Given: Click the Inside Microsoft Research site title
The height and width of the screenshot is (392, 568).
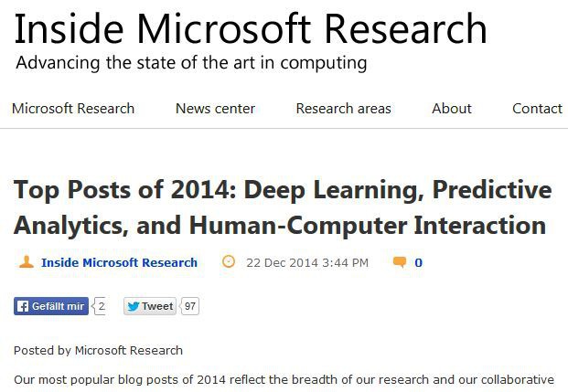Looking at the screenshot, I should (251, 29).
